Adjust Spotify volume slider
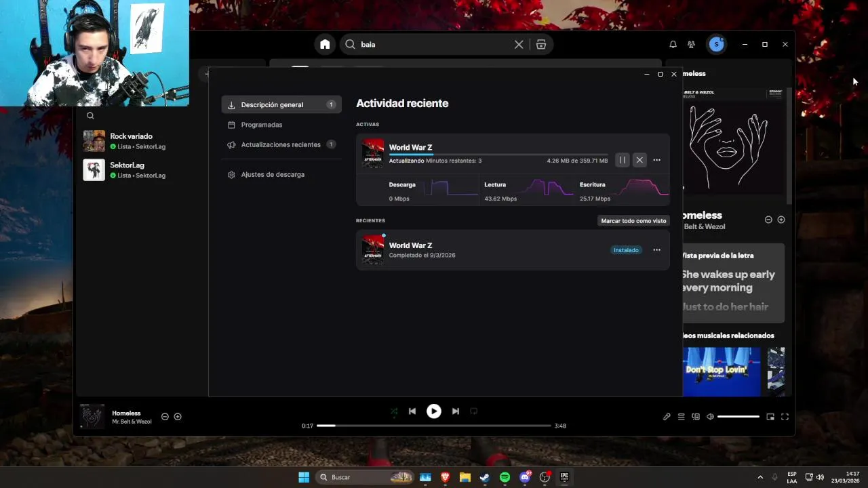 (738, 417)
